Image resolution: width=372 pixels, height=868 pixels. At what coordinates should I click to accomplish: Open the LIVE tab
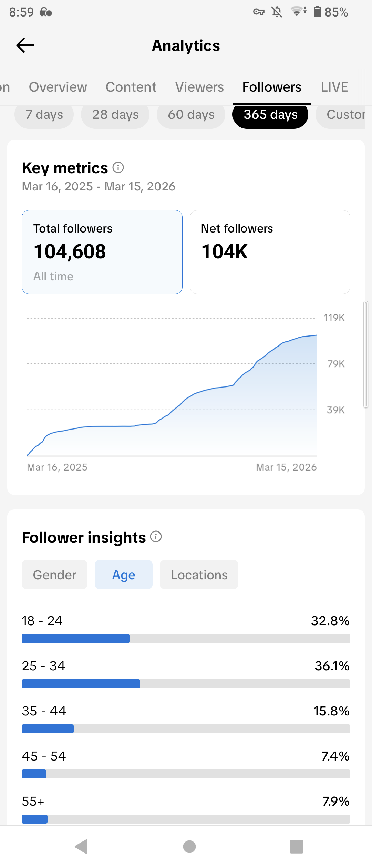tap(334, 87)
